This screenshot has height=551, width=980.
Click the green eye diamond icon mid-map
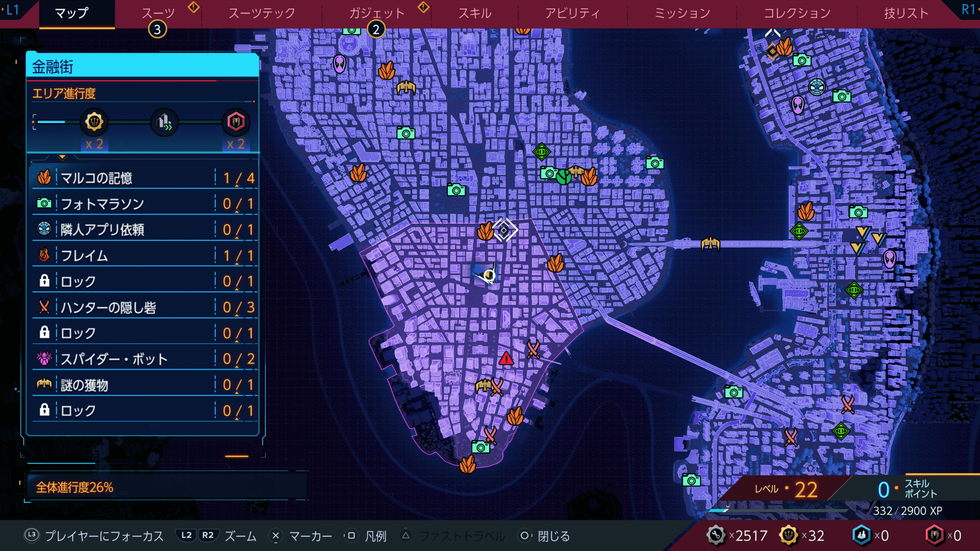click(542, 152)
